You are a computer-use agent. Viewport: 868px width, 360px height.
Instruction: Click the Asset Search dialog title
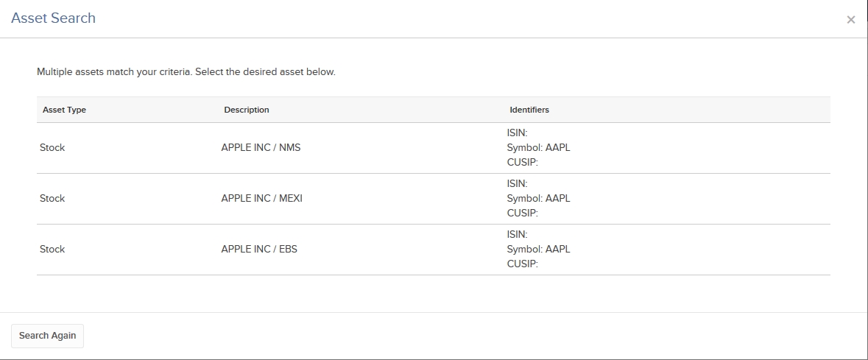coord(53,18)
